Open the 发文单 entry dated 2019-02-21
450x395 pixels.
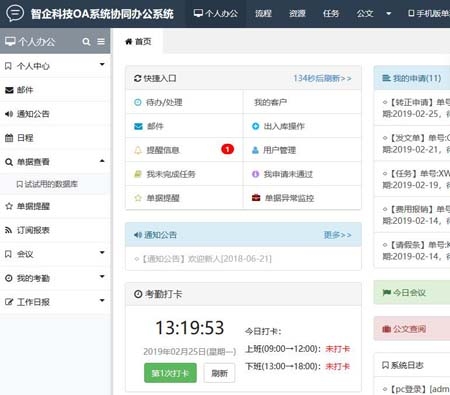pyautogui.click(x=416, y=144)
